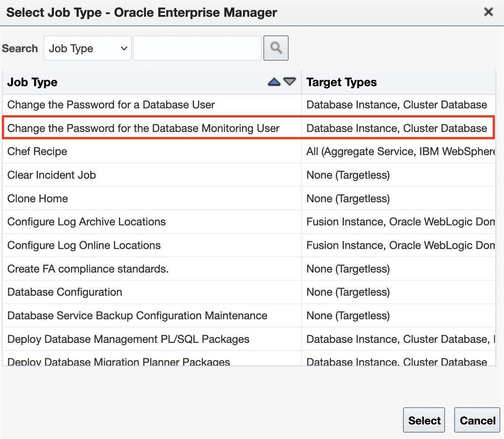This screenshot has width=504, height=439.
Task: Choose Configure Log Archive Locations
Action: [87, 222]
